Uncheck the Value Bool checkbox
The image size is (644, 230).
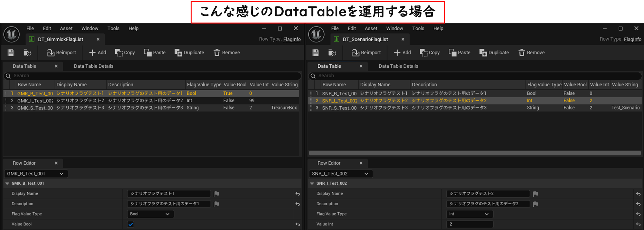(130, 224)
